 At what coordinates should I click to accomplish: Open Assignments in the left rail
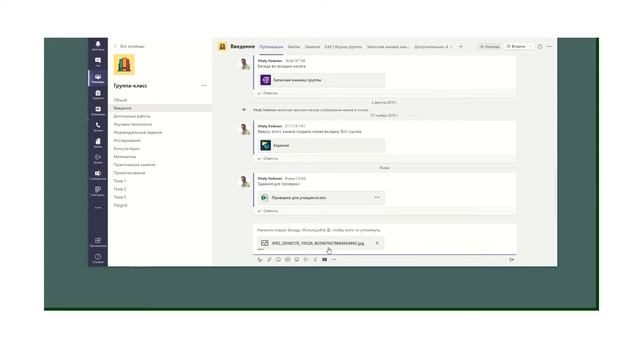click(98, 95)
